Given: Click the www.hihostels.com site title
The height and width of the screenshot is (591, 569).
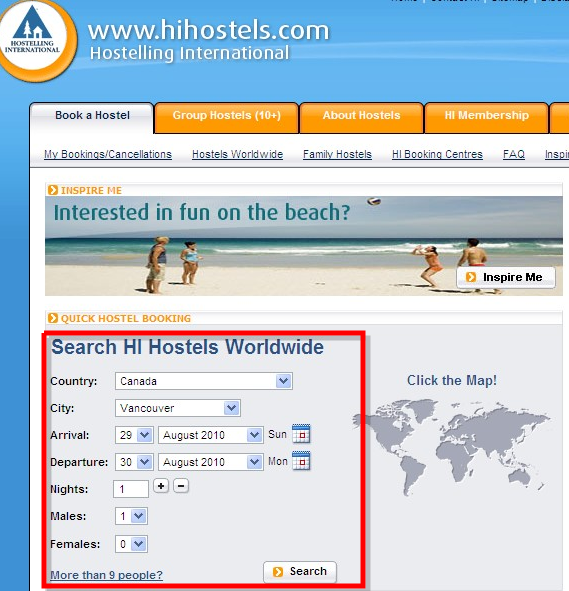Looking at the screenshot, I should coord(208,30).
